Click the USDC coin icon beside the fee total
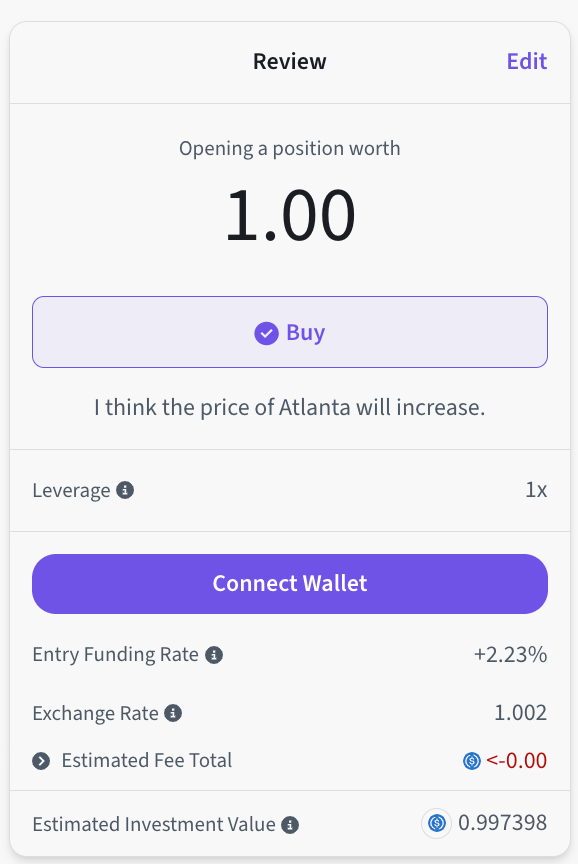The height and width of the screenshot is (864, 578). 472,761
